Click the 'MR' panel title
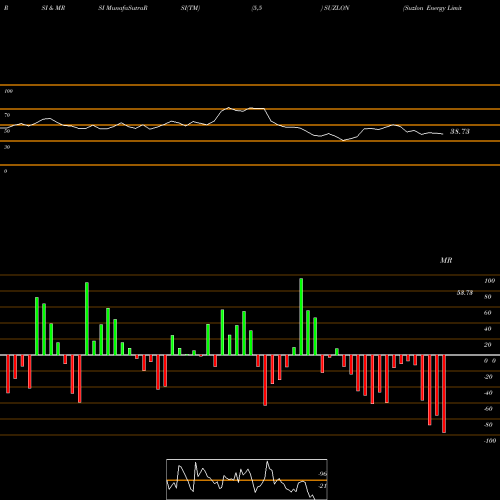Image resolution: width=500 pixels, height=500 pixels. coord(446,260)
